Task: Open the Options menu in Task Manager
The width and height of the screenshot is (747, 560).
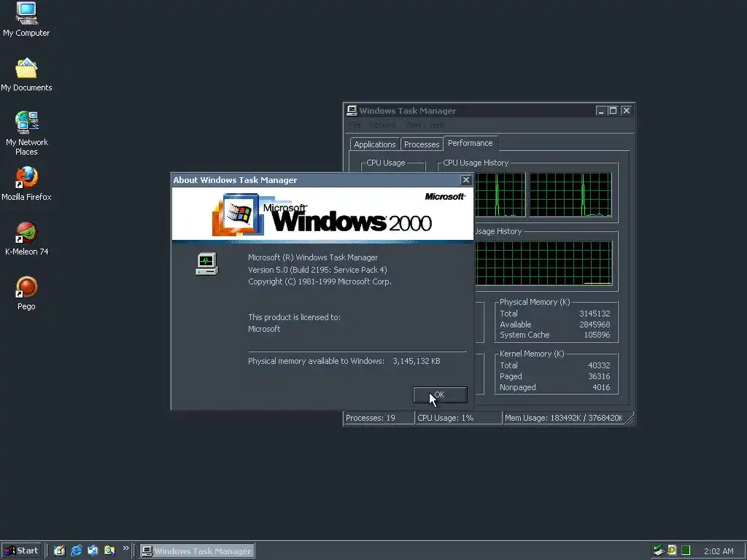Action: click(x=382, y=125)
